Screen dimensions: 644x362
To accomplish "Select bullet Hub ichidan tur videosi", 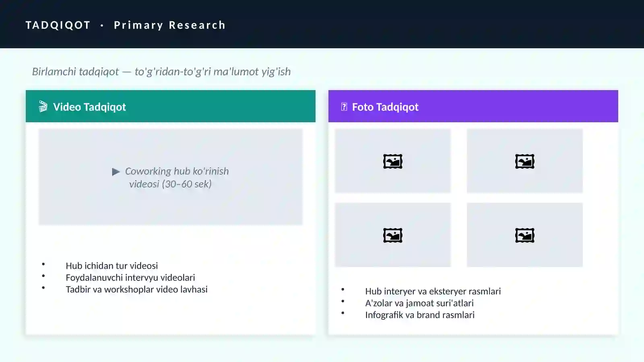I will 112,266.
